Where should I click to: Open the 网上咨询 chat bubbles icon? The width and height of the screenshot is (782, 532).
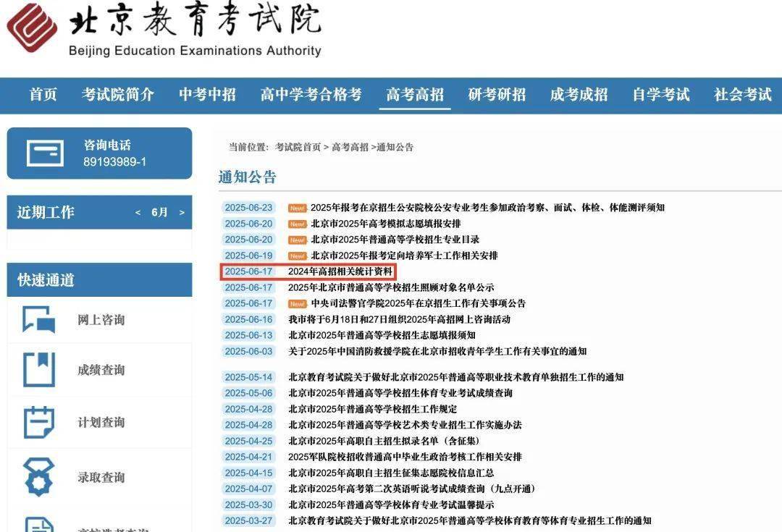tap(39, 319)
